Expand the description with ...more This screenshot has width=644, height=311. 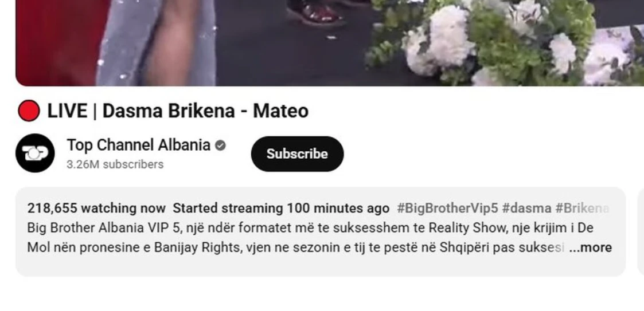[x=590, y=247]
